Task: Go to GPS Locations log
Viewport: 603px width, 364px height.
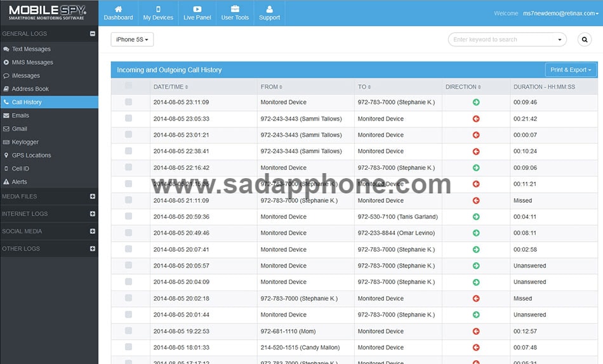Action: coord(31,155)
